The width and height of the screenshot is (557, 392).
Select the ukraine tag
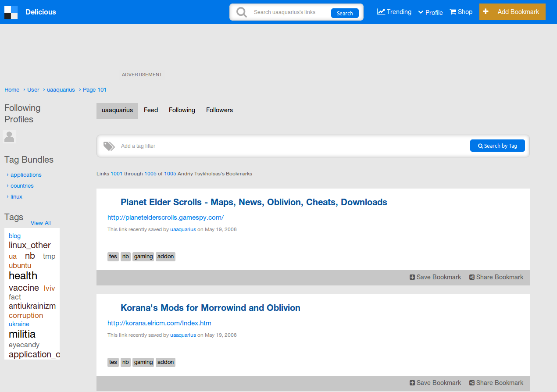[19, 324]
